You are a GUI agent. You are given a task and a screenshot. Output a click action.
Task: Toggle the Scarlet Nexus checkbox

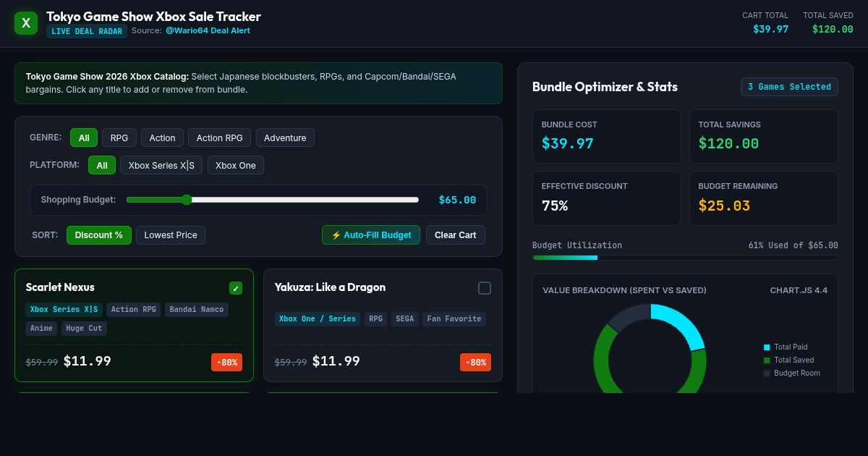coord(236,288)
